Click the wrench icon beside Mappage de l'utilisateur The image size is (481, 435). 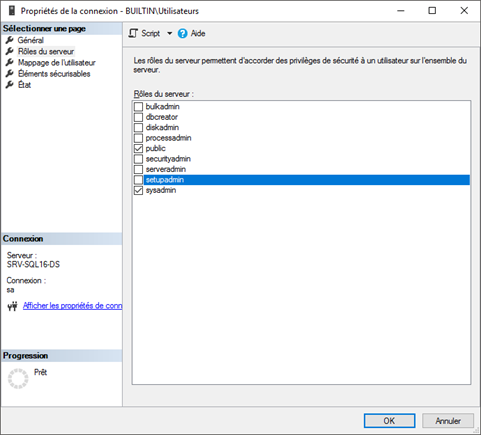pos(10,63)
